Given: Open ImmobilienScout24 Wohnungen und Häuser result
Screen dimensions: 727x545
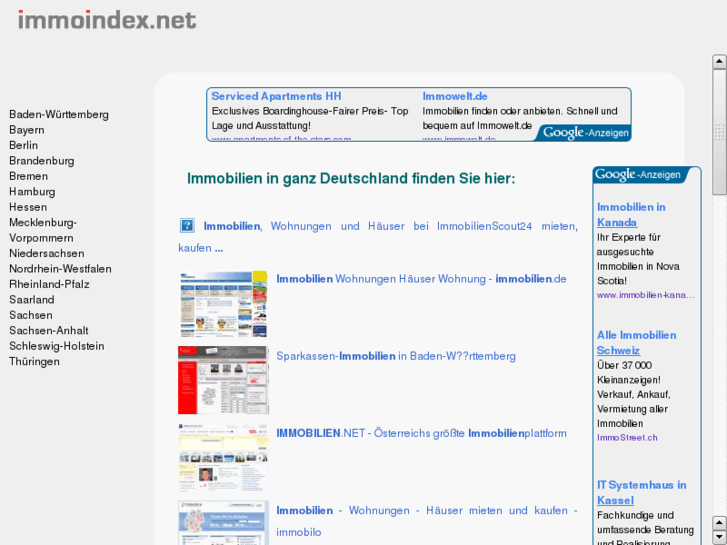Looking at the screenshot, I should [390, 226].
